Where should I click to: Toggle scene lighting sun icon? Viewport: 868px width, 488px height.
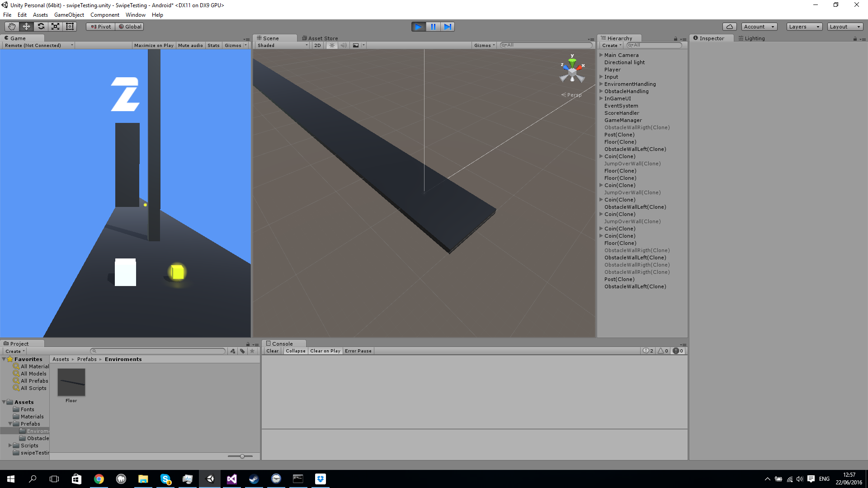click(x=332, y=45)
